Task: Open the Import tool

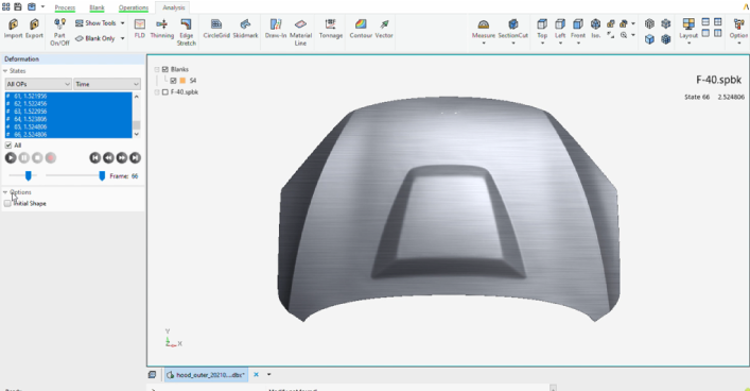Action: tap(13, 29)
